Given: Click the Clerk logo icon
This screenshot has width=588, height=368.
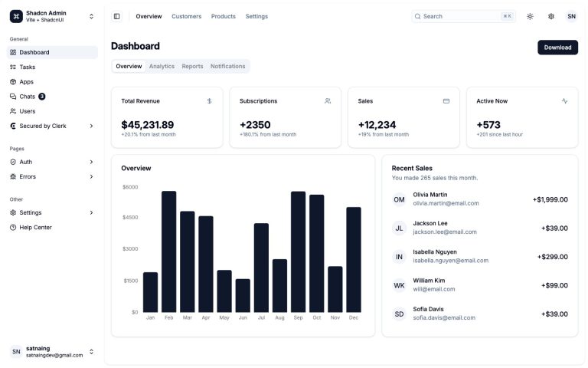Looking at the screenshot, I should (13, 127).
